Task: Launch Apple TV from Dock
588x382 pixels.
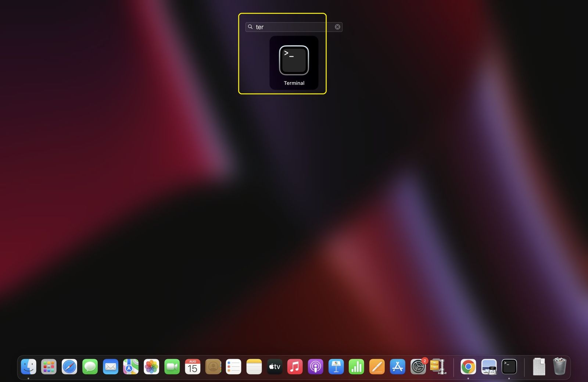Action: [x=275, y=367]
